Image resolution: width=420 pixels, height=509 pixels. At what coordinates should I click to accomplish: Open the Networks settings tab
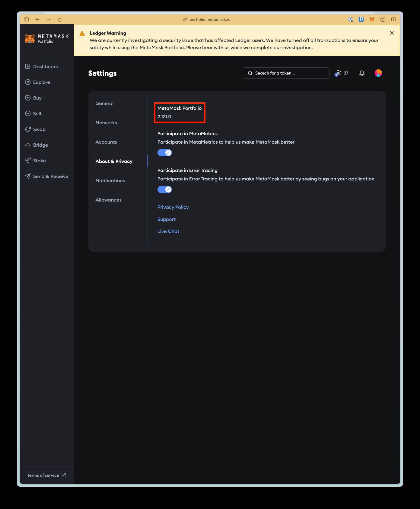click(106, 122)
